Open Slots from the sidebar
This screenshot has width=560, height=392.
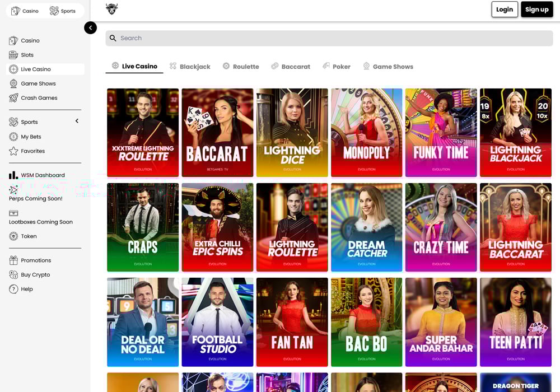click(45, 55)
